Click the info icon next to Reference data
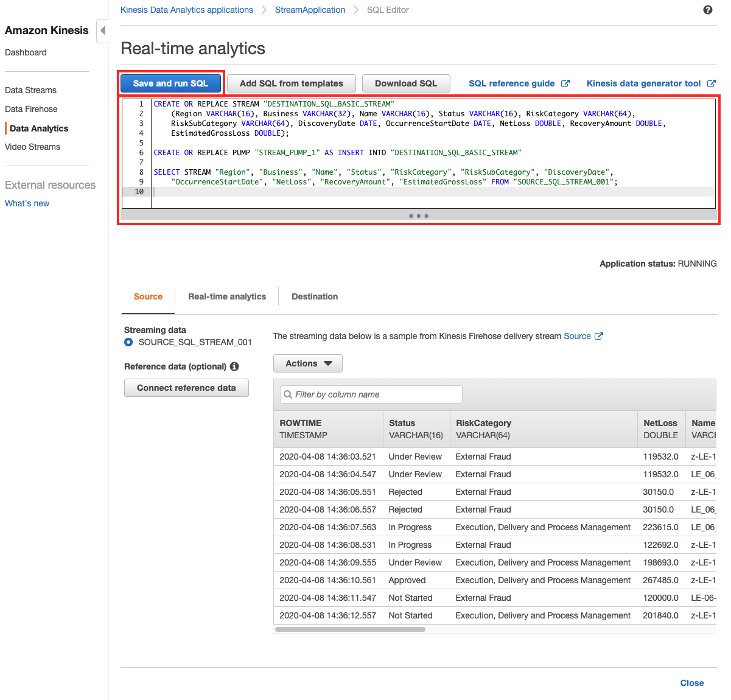The height and width of the screenshot is (700, 731). click(234, 366)
